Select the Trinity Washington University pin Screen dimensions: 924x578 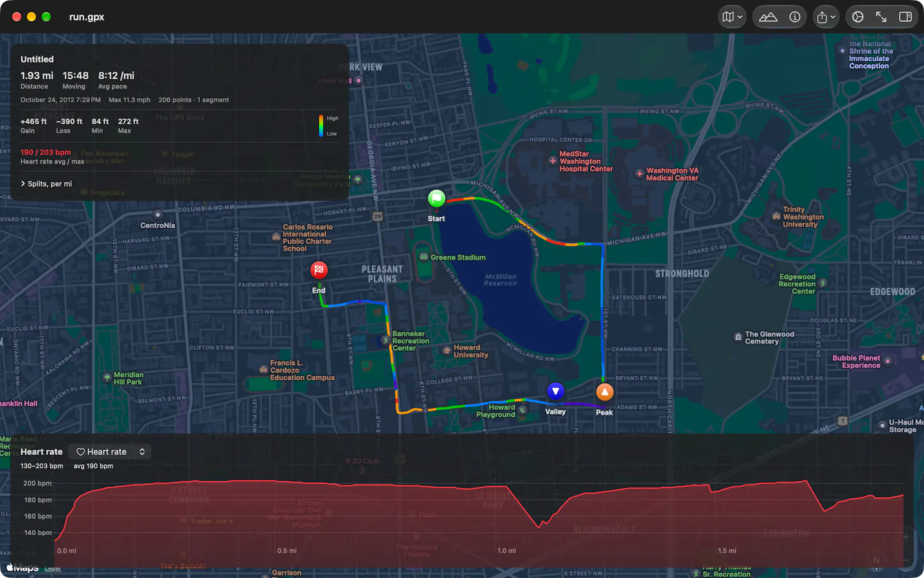pos(776,216)
